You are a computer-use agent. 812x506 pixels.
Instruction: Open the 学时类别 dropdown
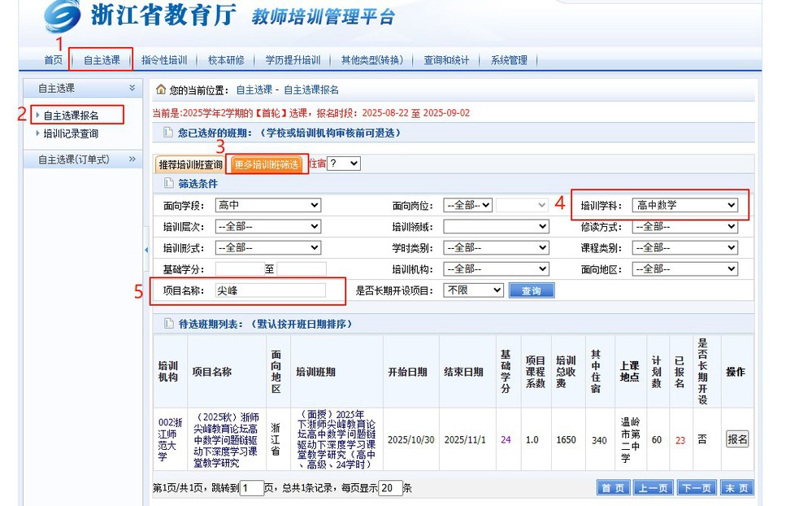point(496,248)
